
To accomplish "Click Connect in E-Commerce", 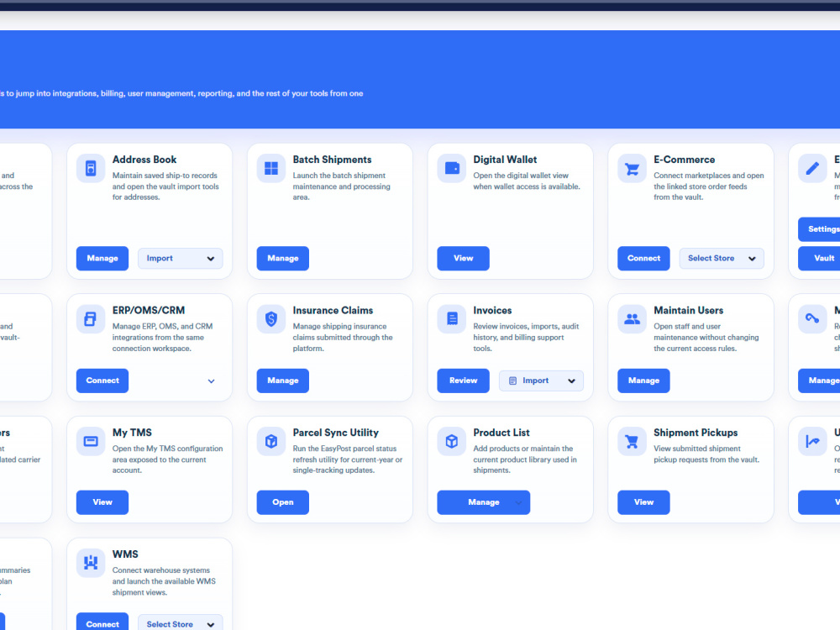I will coord(644,258).
